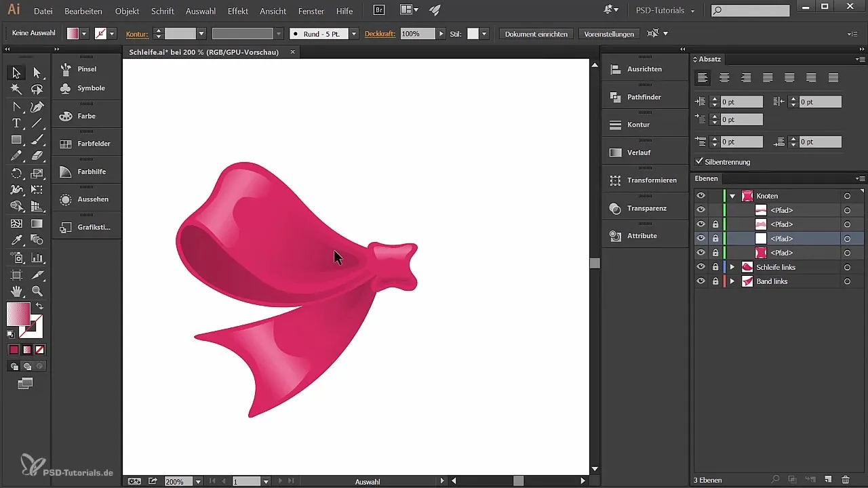This screenshot has height=488, width=868.
Task: Select the Mesh tool
Action: pos(16,224)
